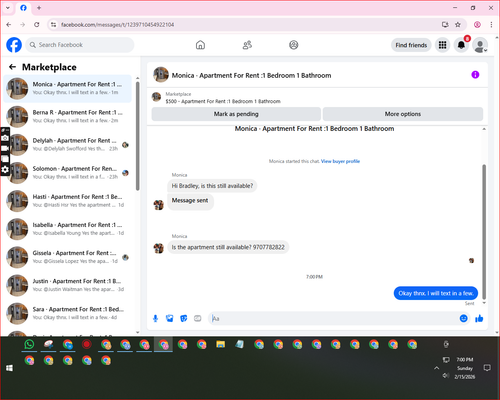The height and width of the screenshot is (400, 500).
Task: Go back using the Marketplace arrow
Action: 12,67
